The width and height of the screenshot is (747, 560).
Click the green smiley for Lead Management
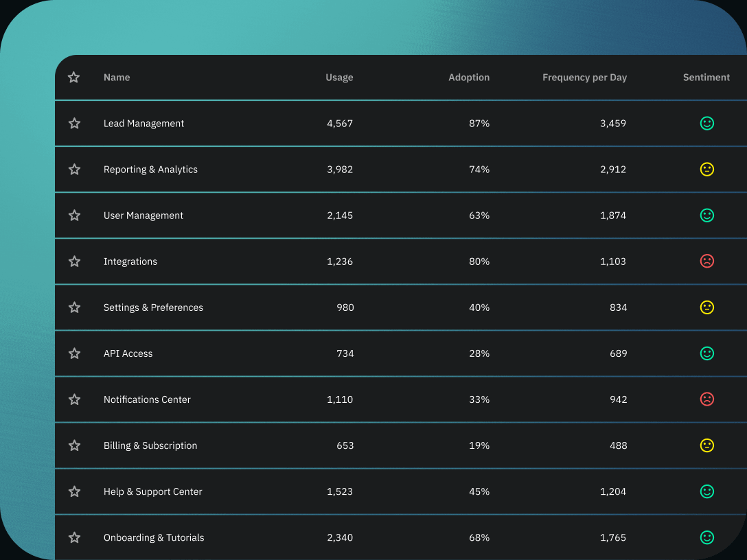tap(707, 124)
